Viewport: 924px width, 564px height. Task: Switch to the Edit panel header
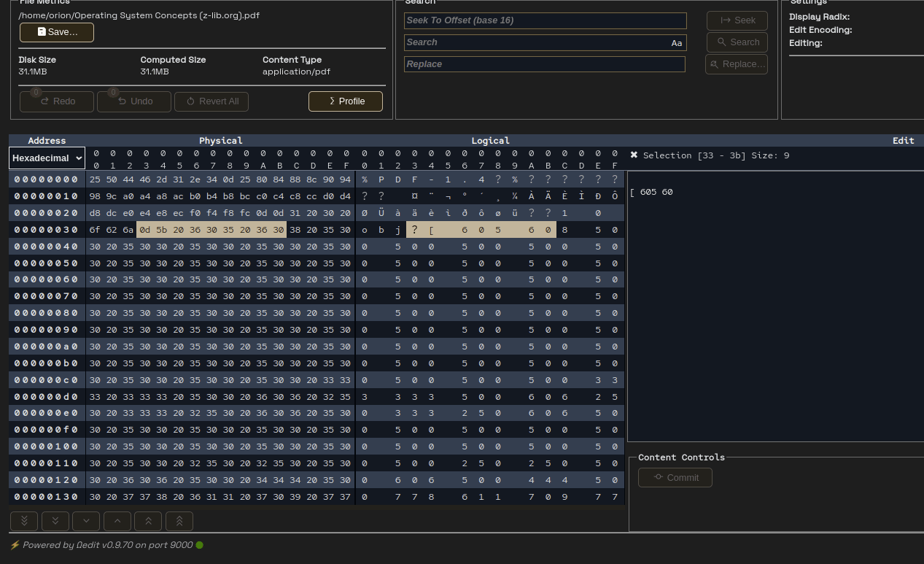coord(904,140)
